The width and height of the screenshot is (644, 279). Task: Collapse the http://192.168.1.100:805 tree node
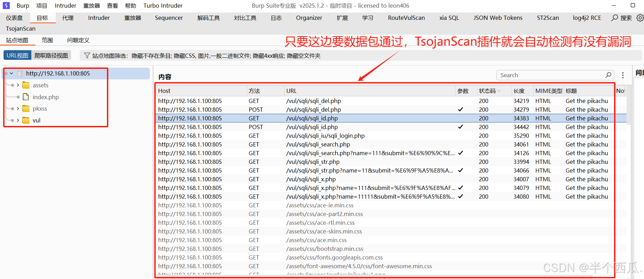11,73
